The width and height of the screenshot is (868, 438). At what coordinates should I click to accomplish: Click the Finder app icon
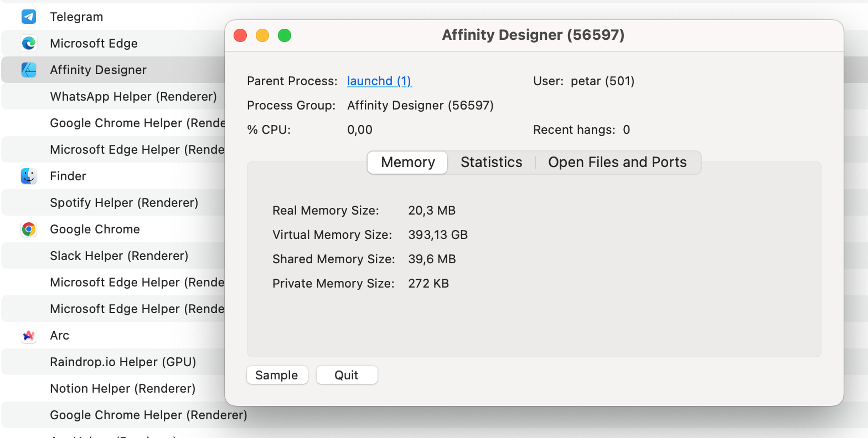click(x=29, y=176)
